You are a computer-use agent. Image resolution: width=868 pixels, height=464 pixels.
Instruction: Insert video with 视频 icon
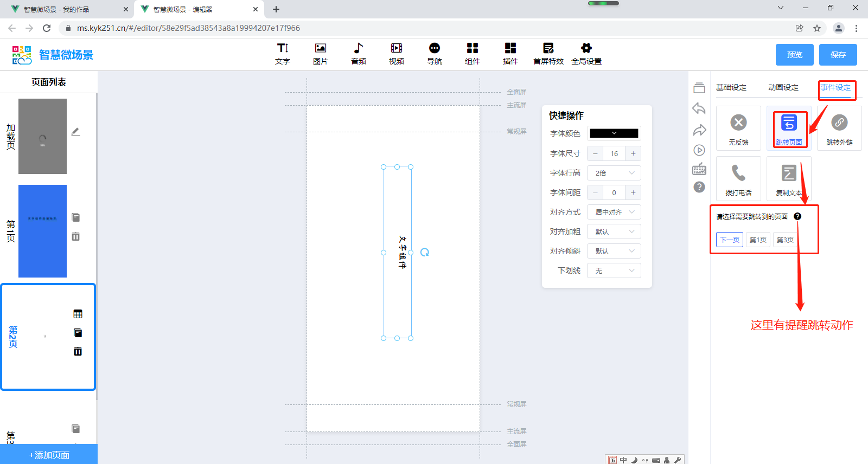coord(396,54)
